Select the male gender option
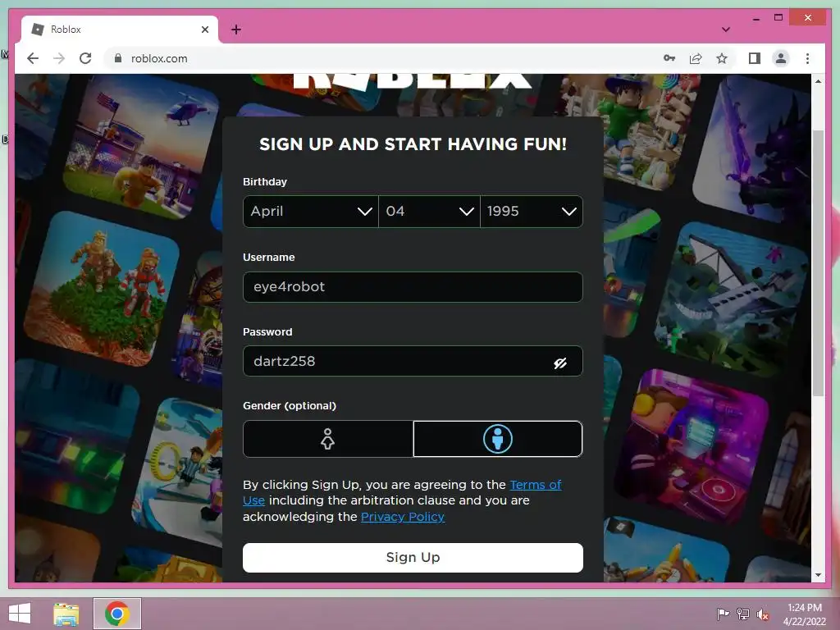 pos(498,439)
